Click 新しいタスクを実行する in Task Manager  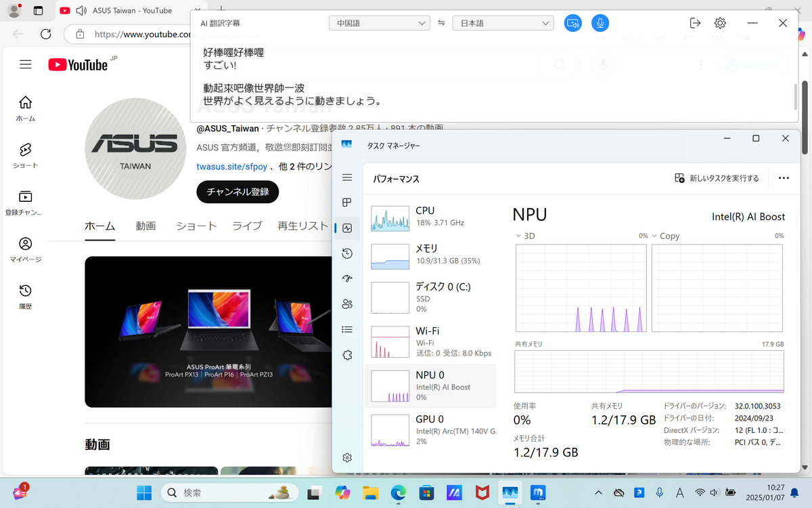[x=717, y=178]
